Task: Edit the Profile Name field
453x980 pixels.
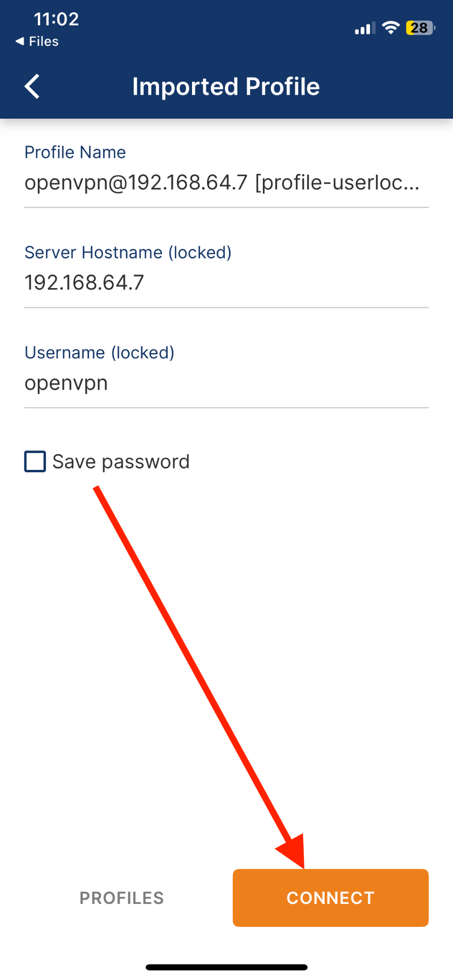Action: click(222, 183)
